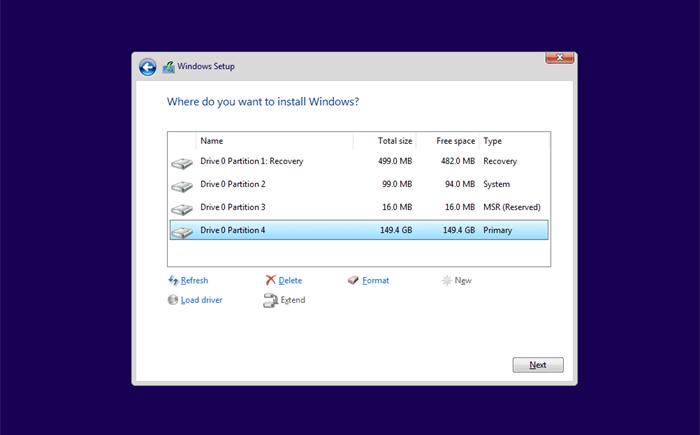Delete the selected partition via Delete link
Image resolution: width=700 pixels, height=435 pixels.
point(290,280)
